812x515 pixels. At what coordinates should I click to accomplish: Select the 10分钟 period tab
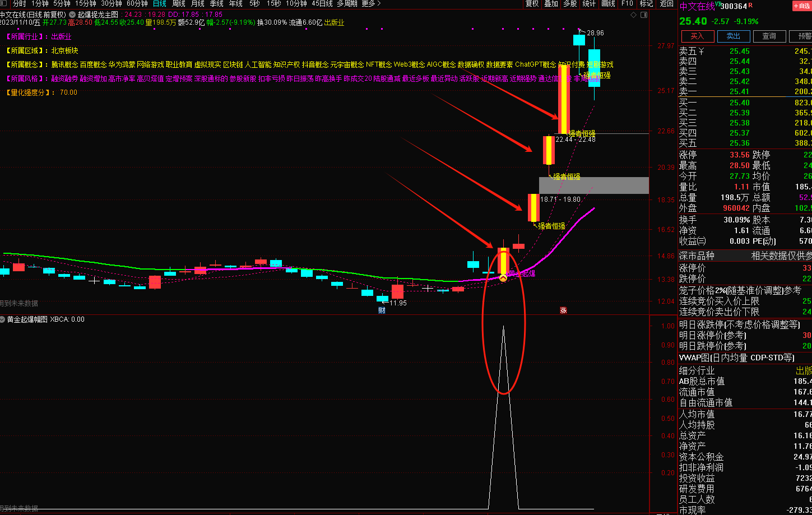click(x=296, y=3)
